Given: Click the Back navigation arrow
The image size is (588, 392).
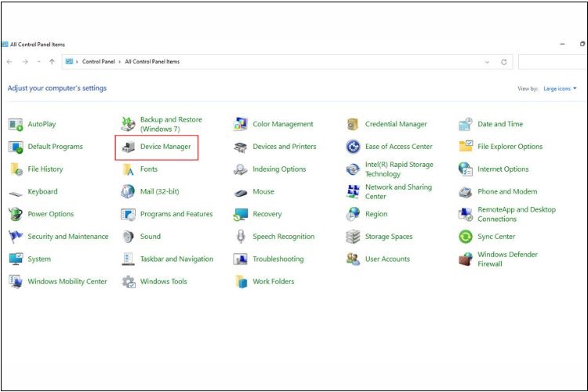Looking at the screenshot, I should pos(9,62).
